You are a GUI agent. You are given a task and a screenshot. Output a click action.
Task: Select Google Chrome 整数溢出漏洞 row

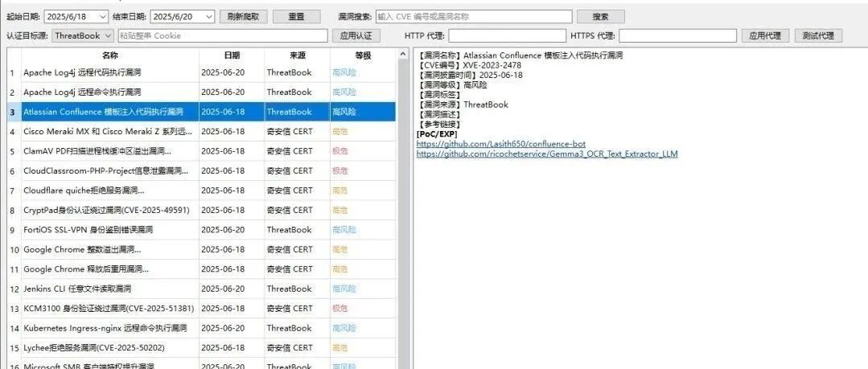(x=201, y=249)
